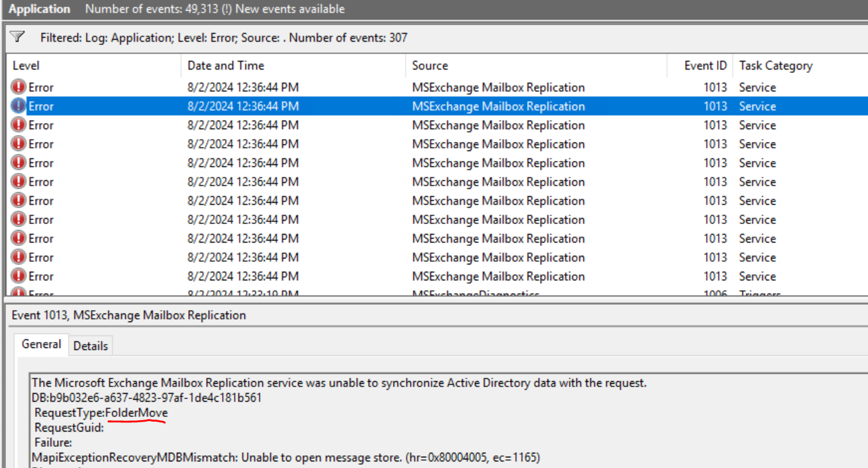
Task: Click 'Service' category in the highlighted row
Action: tap(757, 106)
